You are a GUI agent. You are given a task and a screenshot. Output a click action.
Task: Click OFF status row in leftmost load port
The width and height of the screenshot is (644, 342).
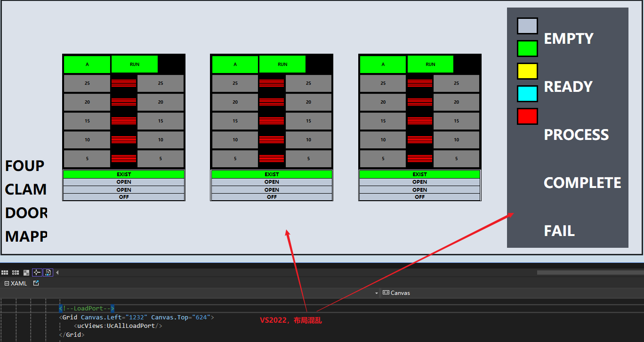click(x=124, y=197)
